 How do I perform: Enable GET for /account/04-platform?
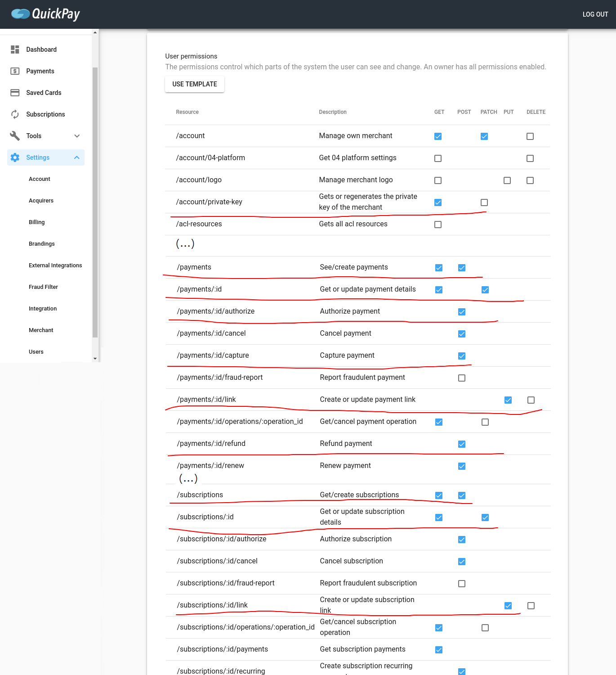[x=438, y=158]
